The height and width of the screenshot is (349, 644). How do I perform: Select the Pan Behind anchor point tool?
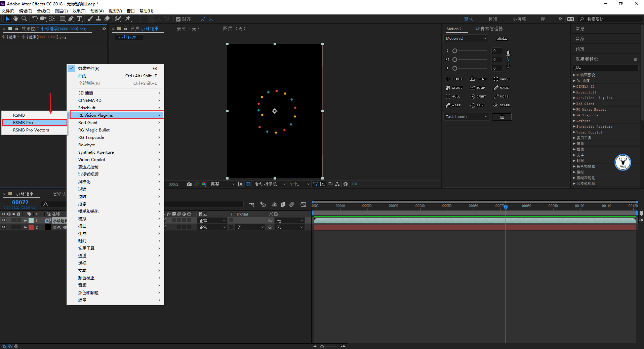[52, 19]
